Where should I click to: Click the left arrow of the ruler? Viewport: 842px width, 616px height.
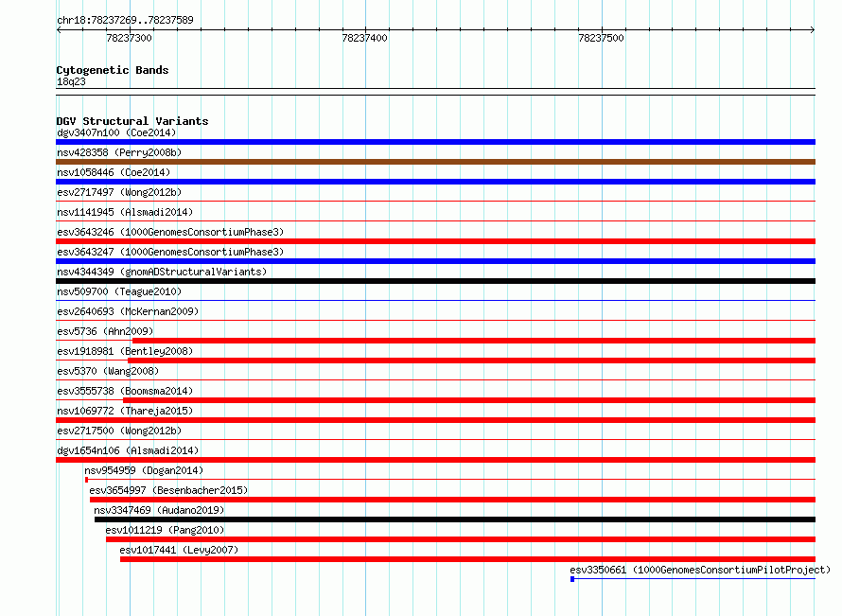(x=59, y=30)
